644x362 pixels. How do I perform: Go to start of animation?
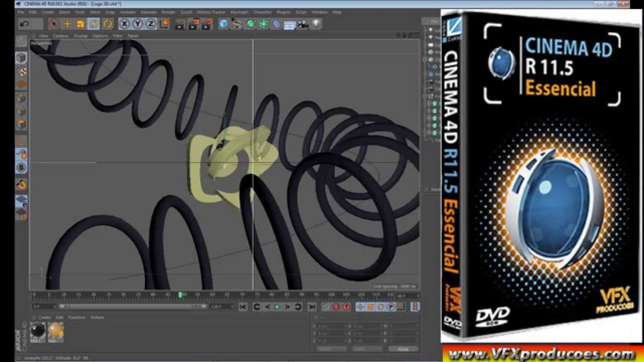click(243, 307)
